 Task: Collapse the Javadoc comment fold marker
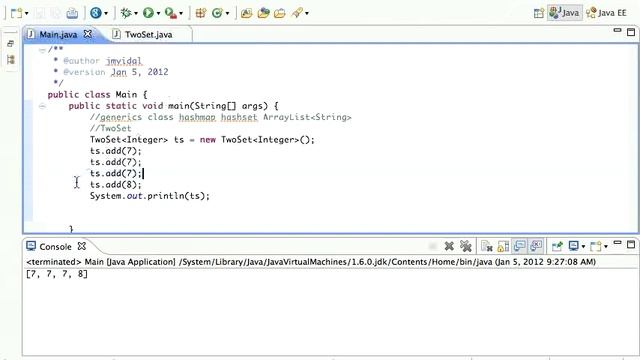tap(42, 50)
